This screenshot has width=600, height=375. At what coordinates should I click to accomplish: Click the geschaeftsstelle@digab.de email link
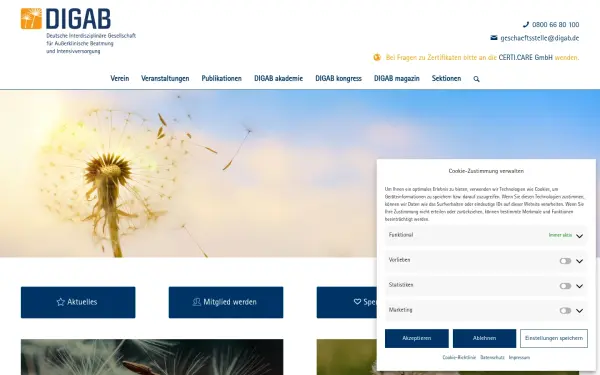pyautogui.click(x=540, y=38)
